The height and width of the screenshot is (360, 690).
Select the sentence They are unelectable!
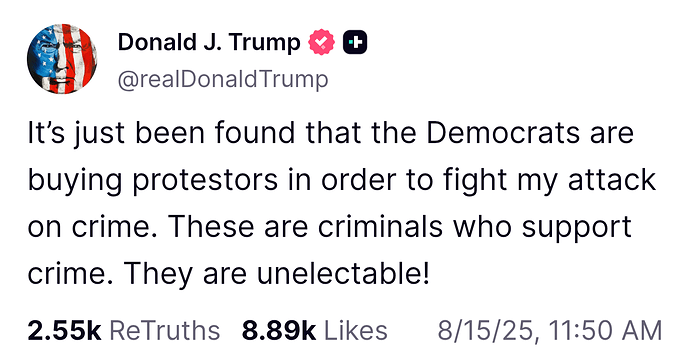pyautogui.click(x=276, y=274)
